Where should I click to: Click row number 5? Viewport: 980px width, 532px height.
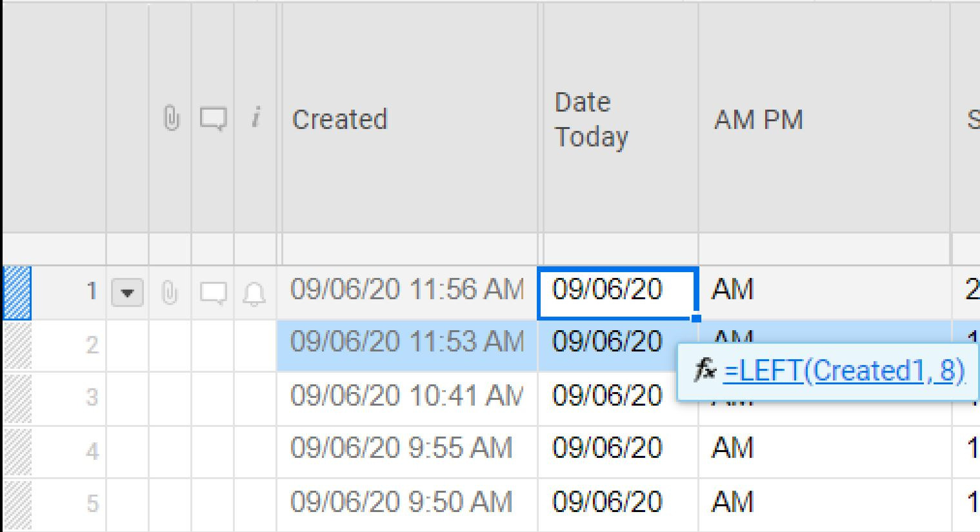pyautogui.click(x=92, y=500)
